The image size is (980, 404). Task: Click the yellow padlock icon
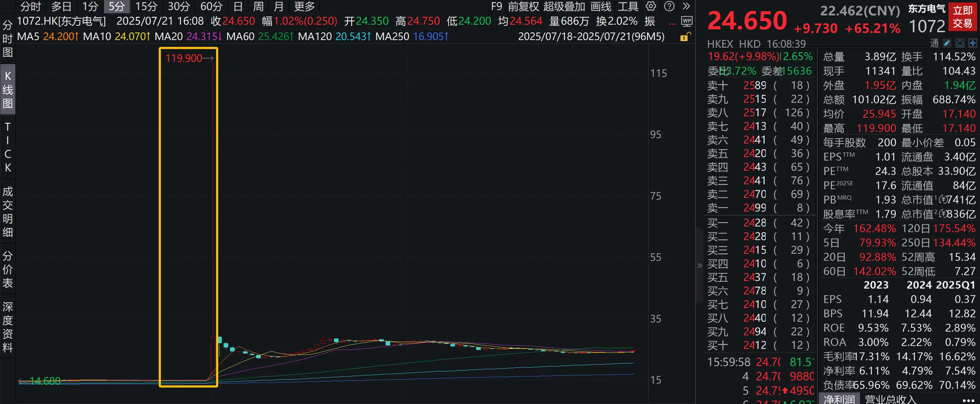684,37
